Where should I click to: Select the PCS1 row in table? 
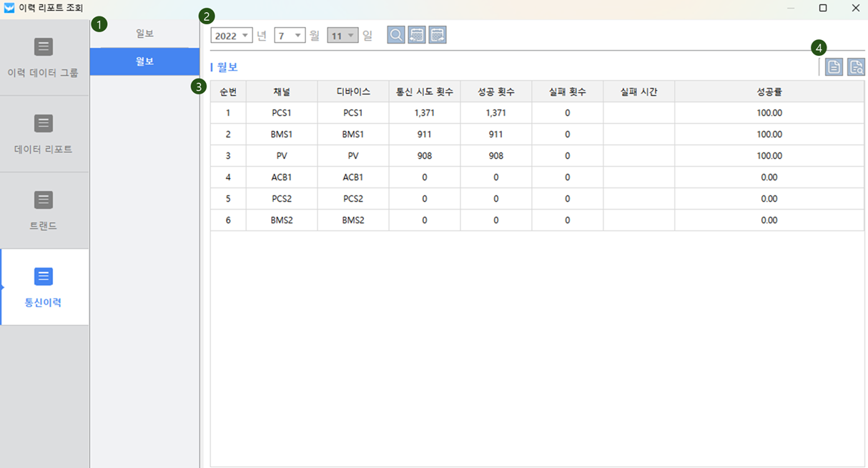282,113
